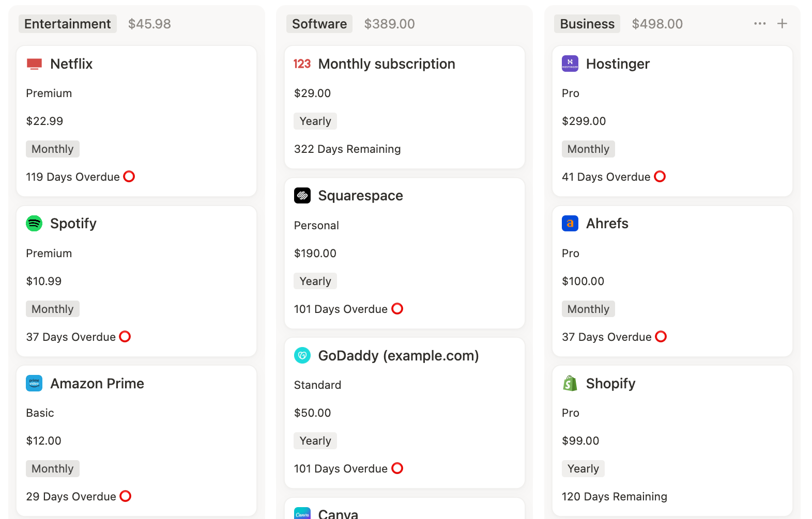Click the Basic plan text on Amazon Prime
Image resolution: width=812 pixels, height=519 pixels.
pyautogui.click(x=40, y=413)
